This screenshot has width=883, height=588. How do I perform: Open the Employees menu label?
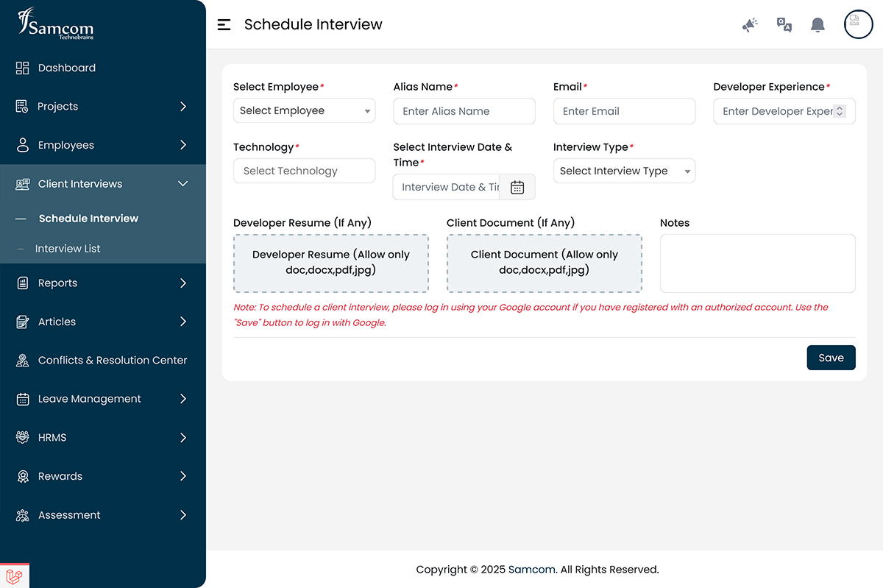click(x=66, y=145)
